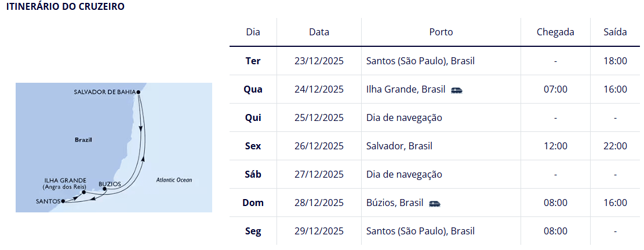This screenshot has width=644, height=250.
Task: Select the Santos port dot on map
Action: pyautogui.click(x=63, y=201)
